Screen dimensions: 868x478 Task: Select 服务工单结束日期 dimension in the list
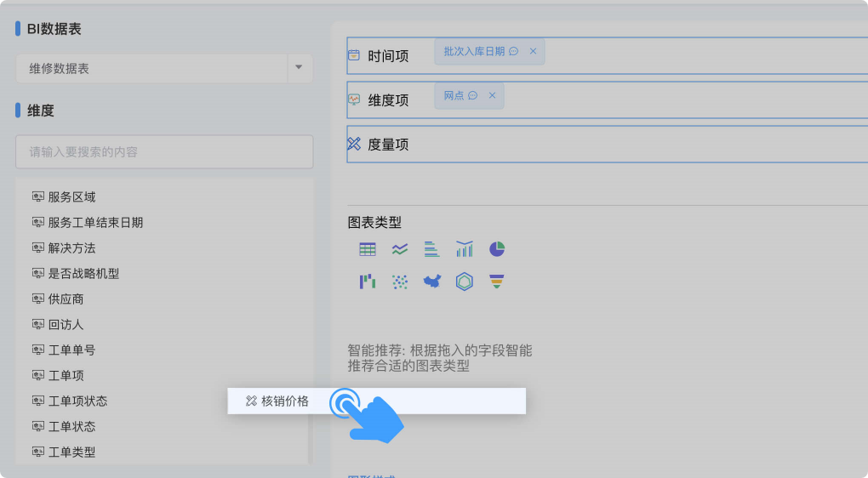(x=88, y=222)
